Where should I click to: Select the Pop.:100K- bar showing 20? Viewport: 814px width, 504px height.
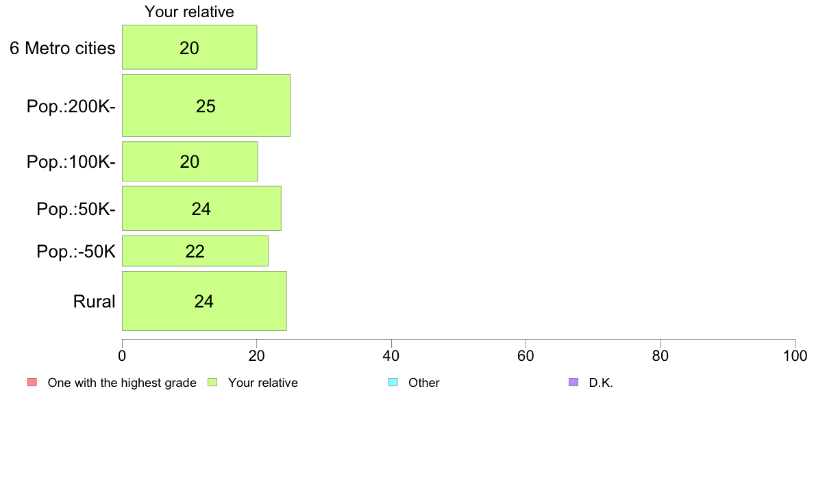tap(190, 162)
